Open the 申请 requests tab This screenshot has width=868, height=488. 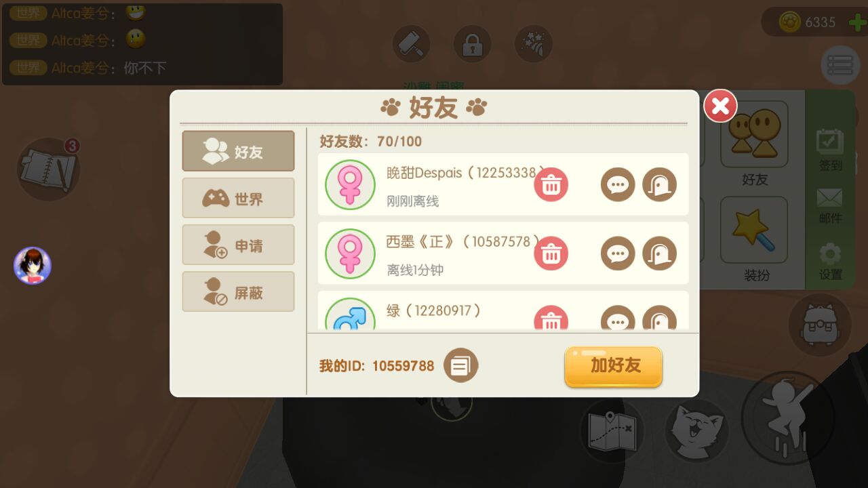(x=238, y=245)
